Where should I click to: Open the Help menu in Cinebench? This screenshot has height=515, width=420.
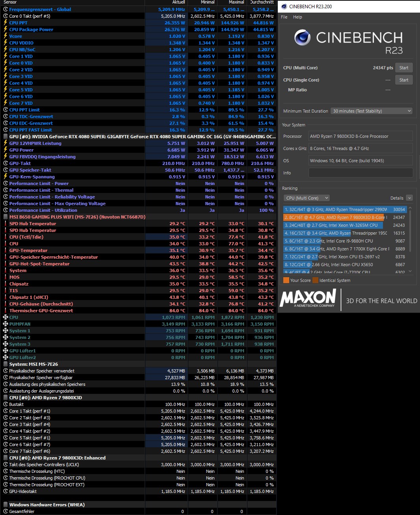[297, 17]
